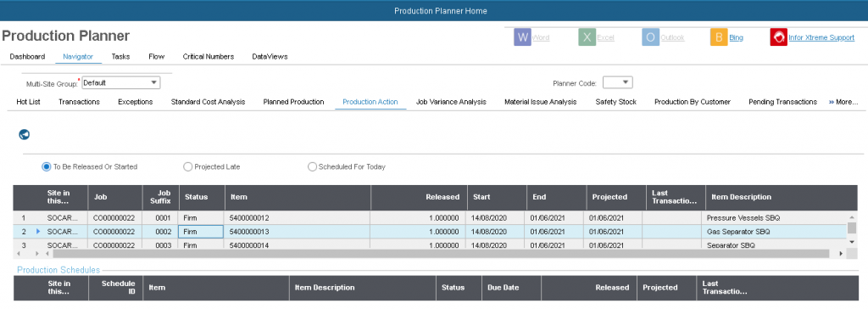Expand the More tabs list
868x309 pixels.
843,102
